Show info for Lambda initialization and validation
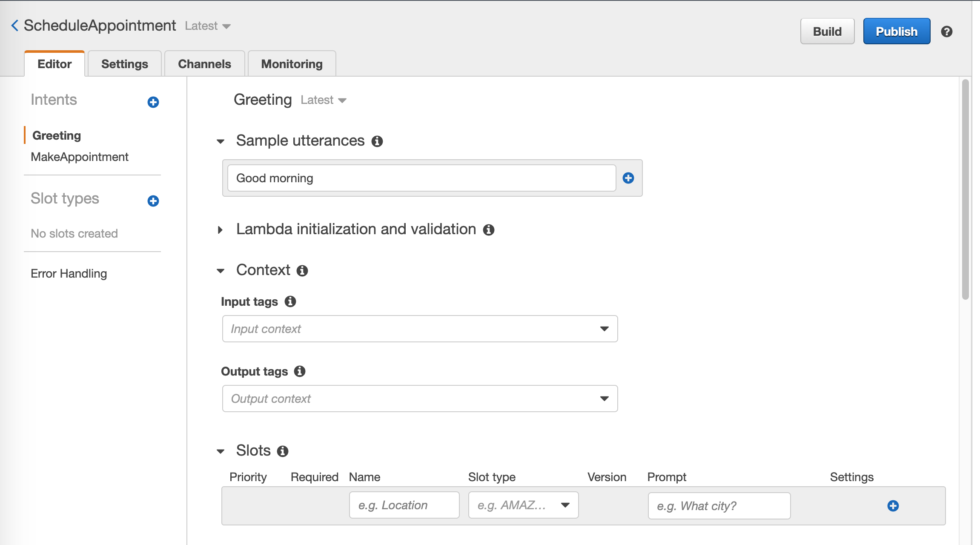 pos(489,230)
